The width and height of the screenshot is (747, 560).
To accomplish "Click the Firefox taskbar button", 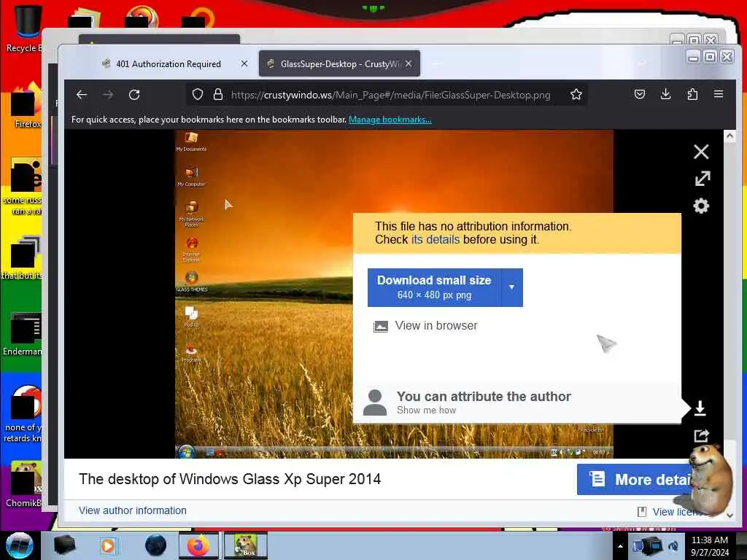I will coord(198,545).
